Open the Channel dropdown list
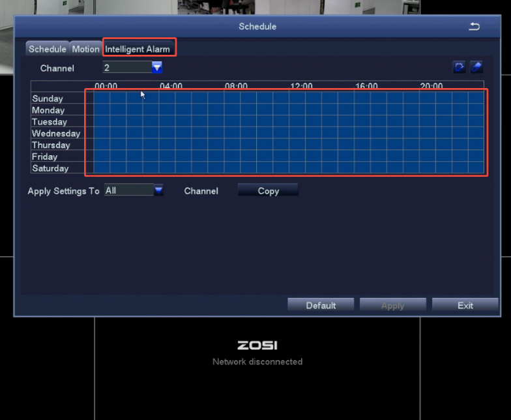Screen dimensions: 511x420 (157, 67)
